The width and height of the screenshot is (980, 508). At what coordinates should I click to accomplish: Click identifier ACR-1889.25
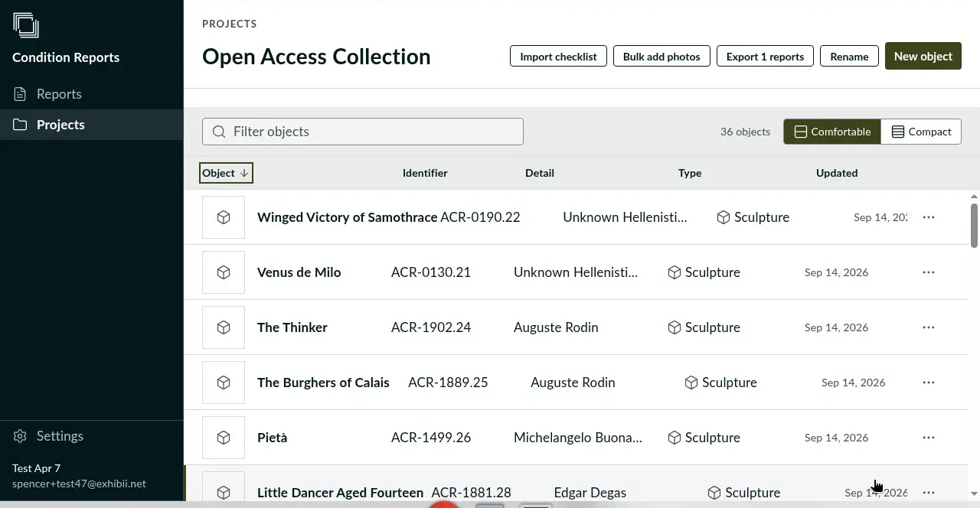pos(448,383)
